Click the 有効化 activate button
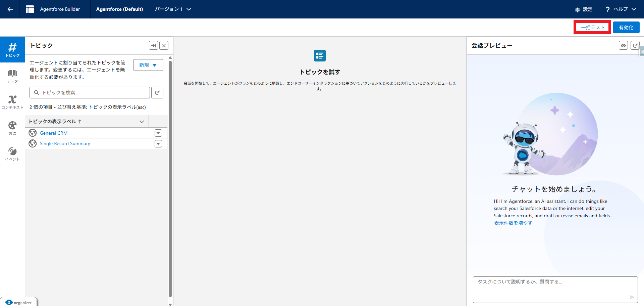Image resolution: width=644 pixels, height=306 pixels. pos(626,28)
